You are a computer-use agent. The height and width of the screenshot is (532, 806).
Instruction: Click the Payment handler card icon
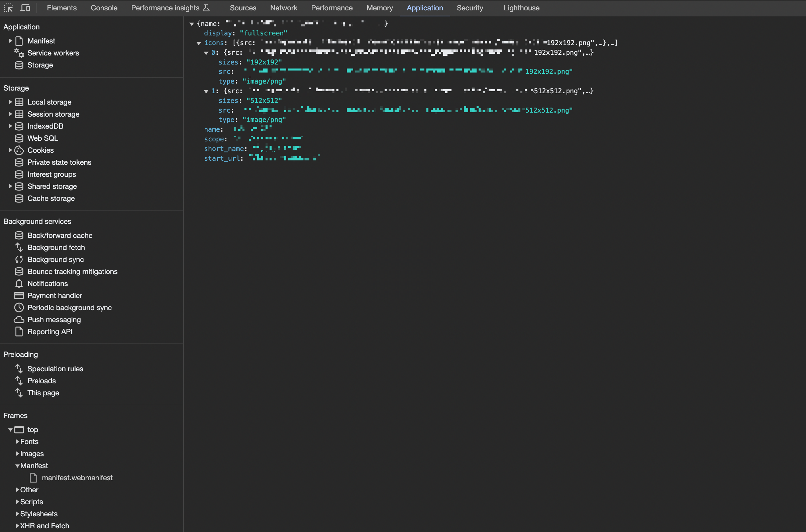(x=19, y=295)
